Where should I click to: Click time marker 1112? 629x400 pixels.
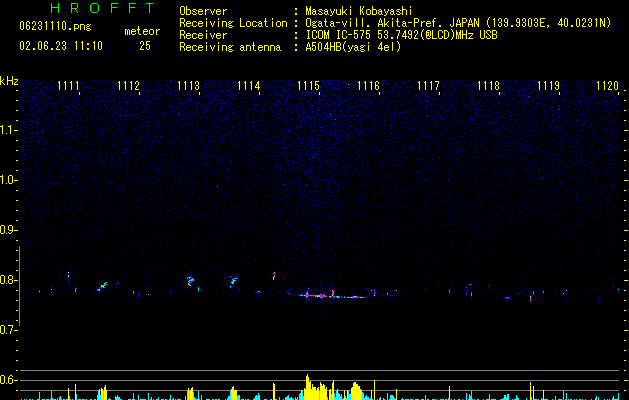click(x=128, y=86)
